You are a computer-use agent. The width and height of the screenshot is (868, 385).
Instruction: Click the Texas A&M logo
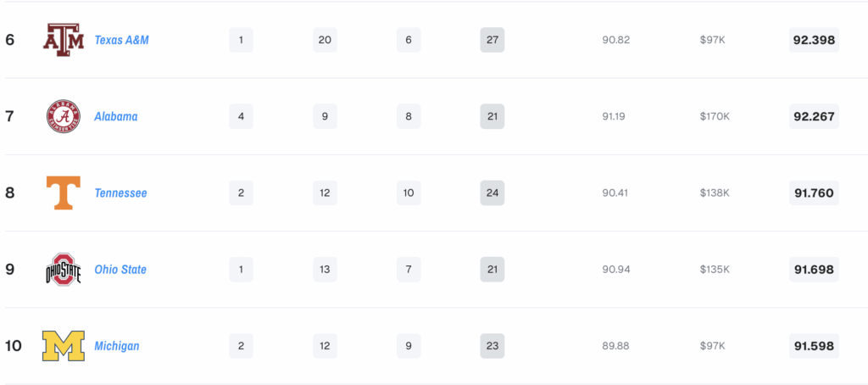point(64,40)
